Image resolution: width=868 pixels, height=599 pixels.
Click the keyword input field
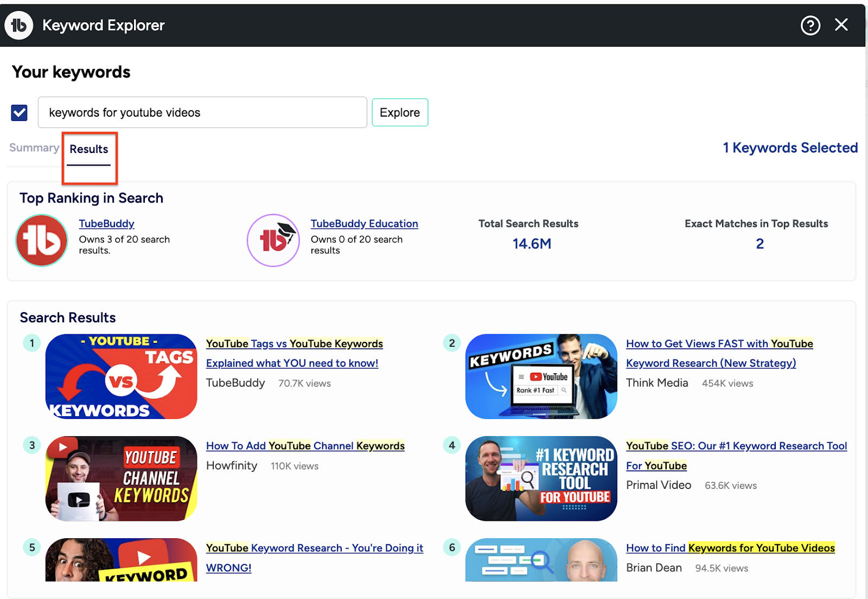point(202,112)
